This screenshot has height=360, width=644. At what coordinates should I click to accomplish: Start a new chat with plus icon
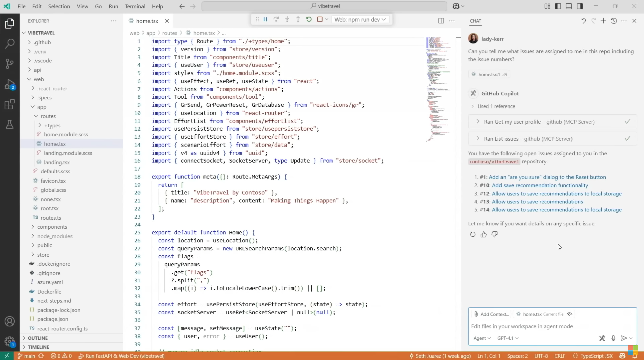pyautogui.click(x=603, y=21)
